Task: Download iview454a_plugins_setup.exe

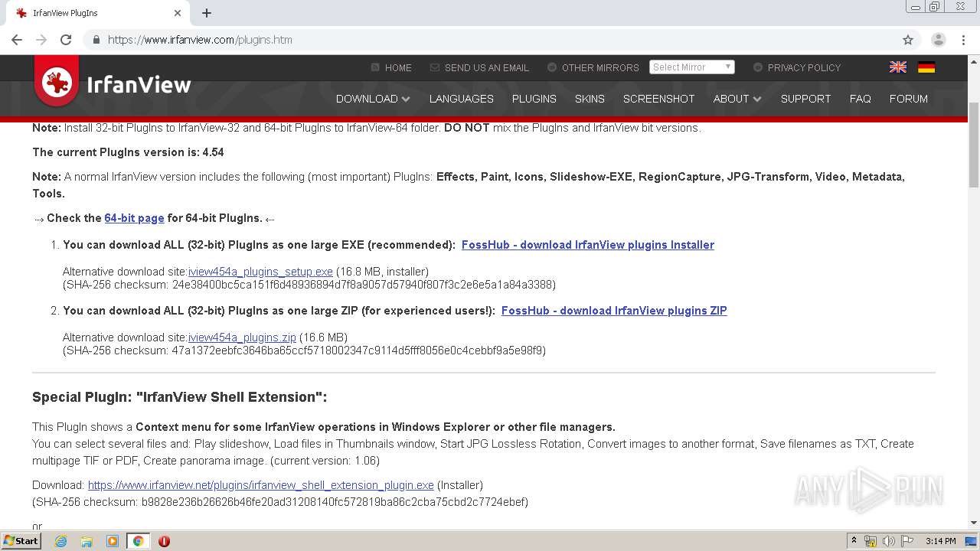Action: (260, 272)
